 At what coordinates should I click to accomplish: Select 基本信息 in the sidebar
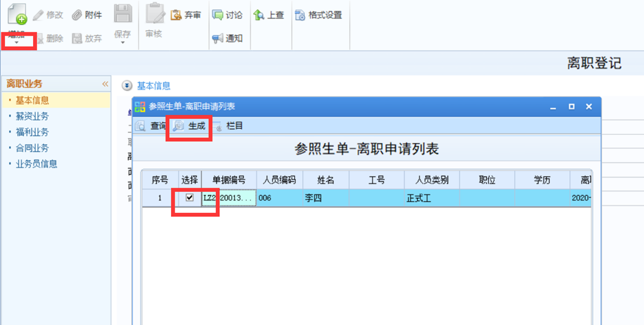(x=56, y=100)
